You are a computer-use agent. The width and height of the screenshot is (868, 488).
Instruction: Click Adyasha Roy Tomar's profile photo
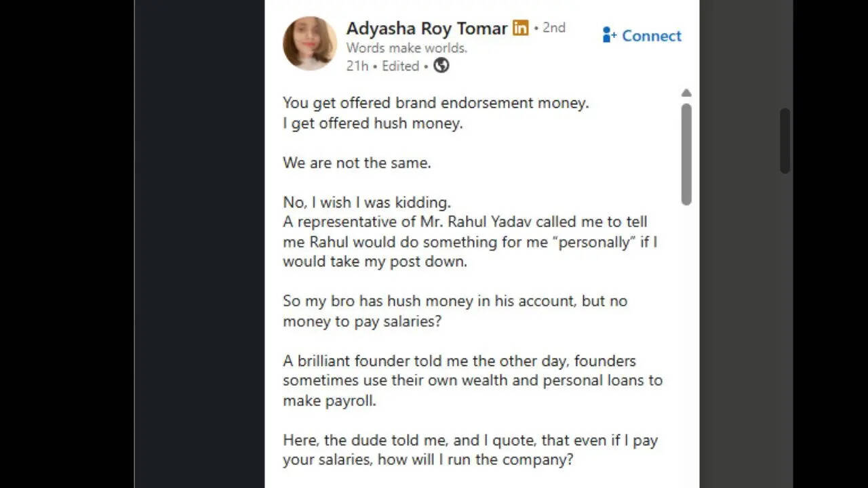point(309,43)
